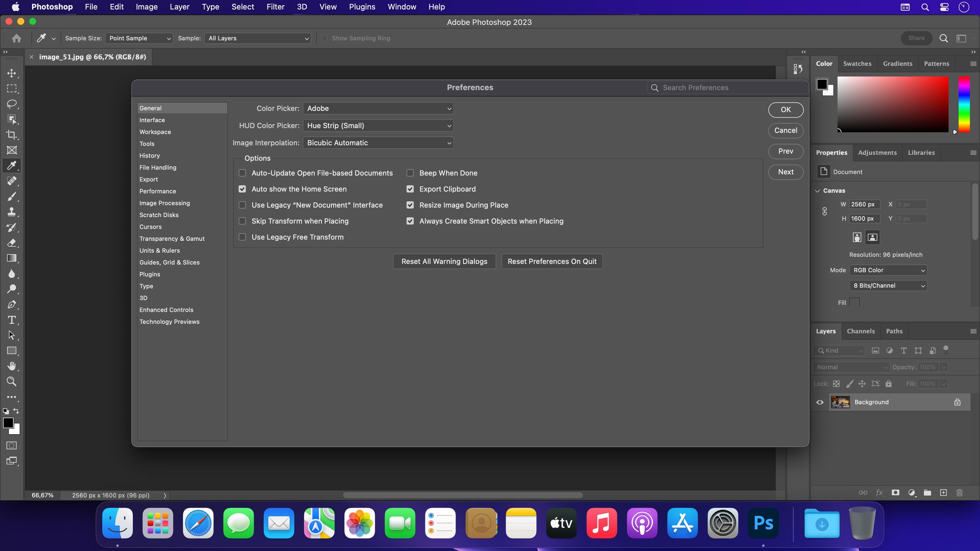This screenshot has width=980, height=551.
Task: Toggle Always Create Smart Objects checkbox
Action: [410, 221]
